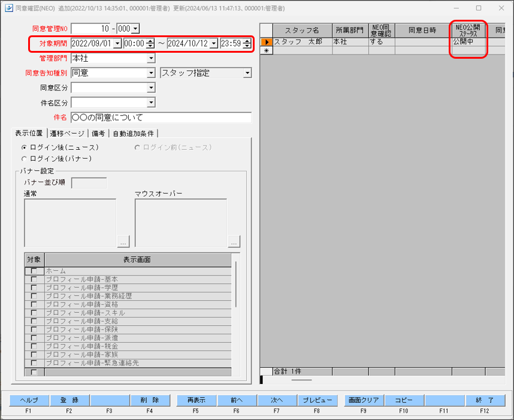The image size is (514, 420).
Task: Open the 同意管理NO sub-number dropdown
Action: 136,29
